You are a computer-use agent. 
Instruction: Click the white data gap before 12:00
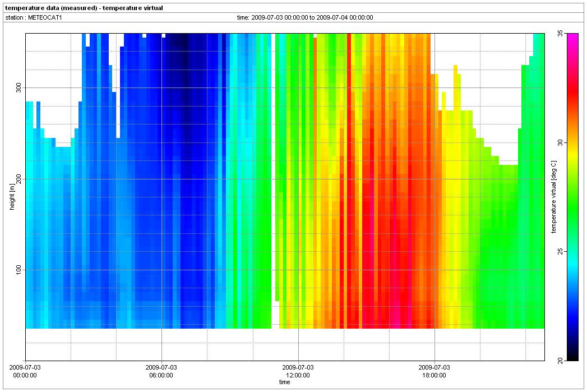pos(275,168)
